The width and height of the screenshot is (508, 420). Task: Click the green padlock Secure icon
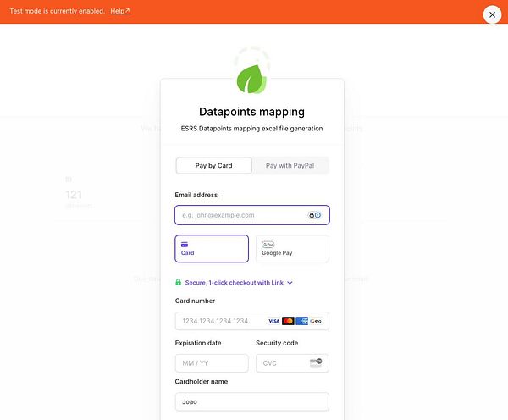tap(179, 282)
